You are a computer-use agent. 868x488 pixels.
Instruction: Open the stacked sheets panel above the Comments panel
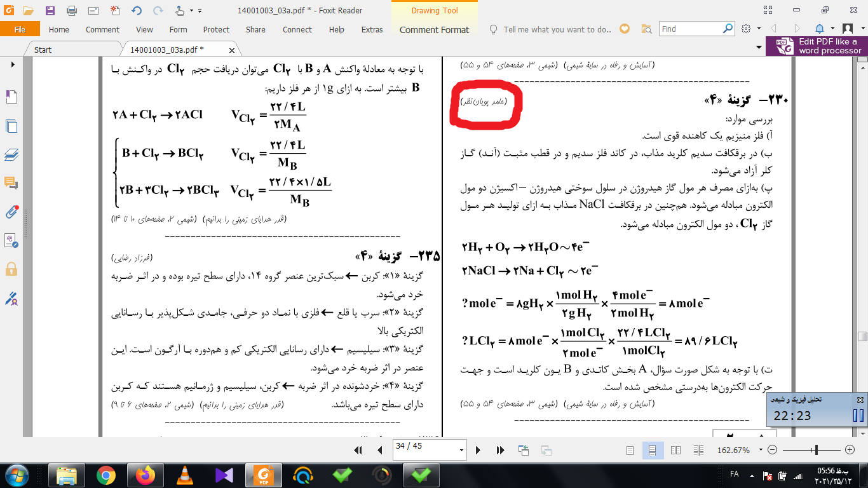click(11, 154)
